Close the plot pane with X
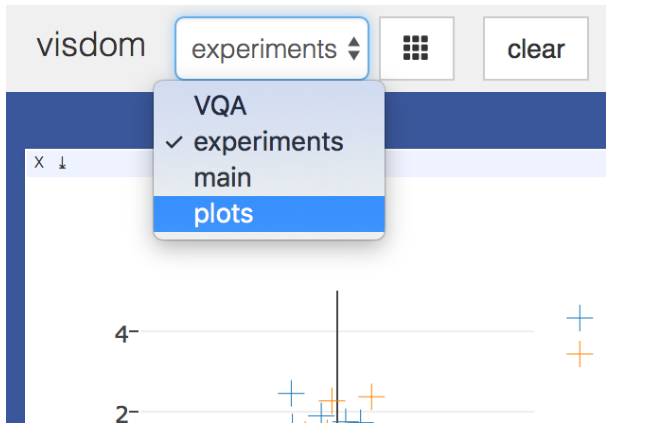Viewport: 649px width, 441px height. pos(39,163)
